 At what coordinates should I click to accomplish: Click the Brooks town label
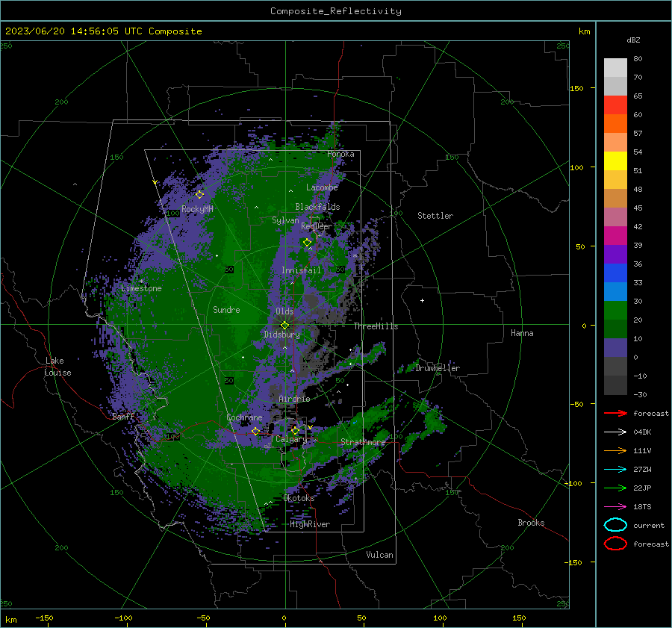point(531,523)
